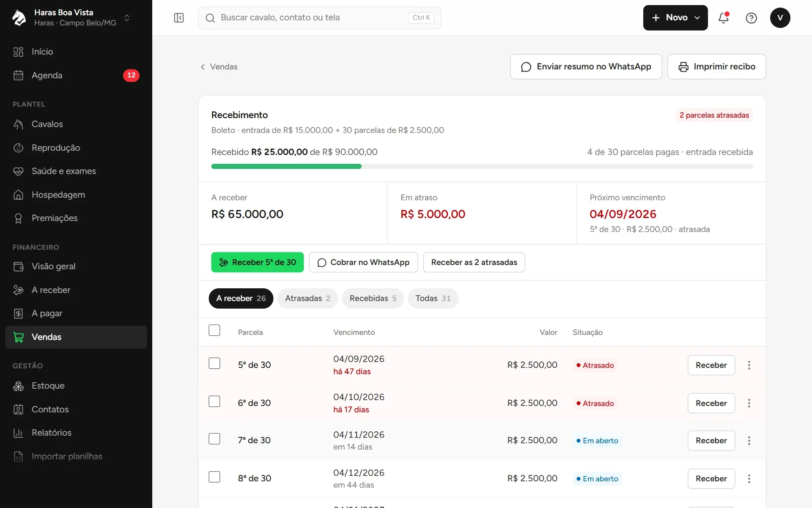Click Enviar resumo no WhatsApp
This screenshot has height=508, width=812.
pyautogui.click(x=586, y=66)
